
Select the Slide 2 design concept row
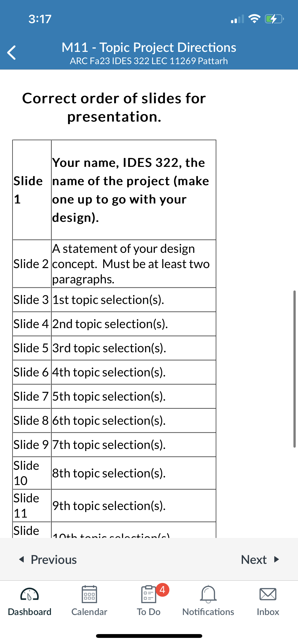coord(114,264)
